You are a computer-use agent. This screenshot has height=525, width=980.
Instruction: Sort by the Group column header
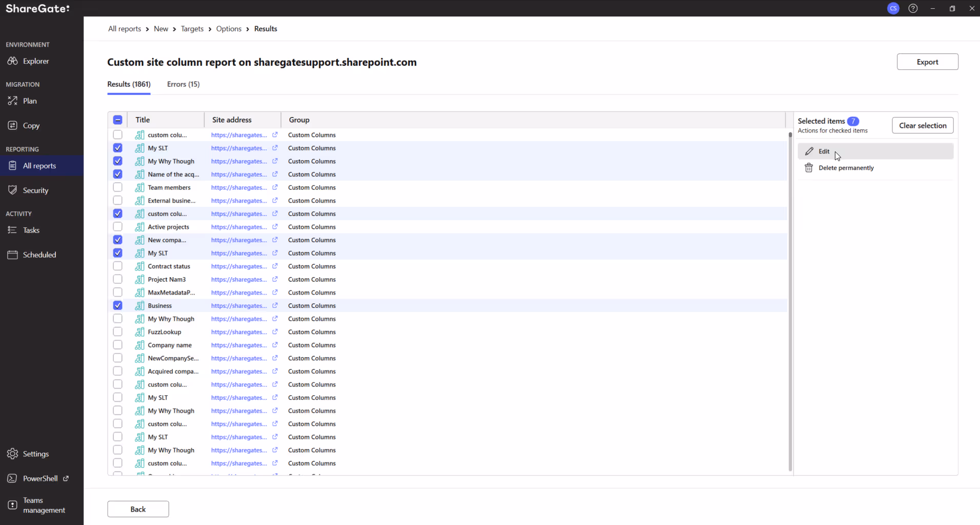click(533, 120)
